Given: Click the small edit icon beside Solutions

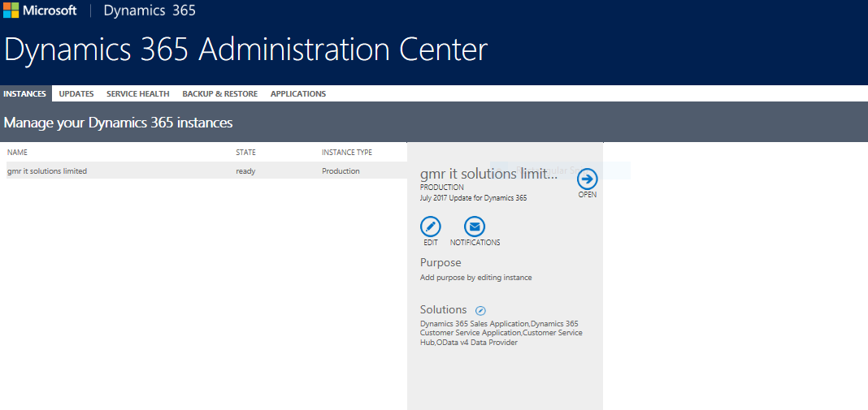Looking at the screenshot, I should coord(480,310).
